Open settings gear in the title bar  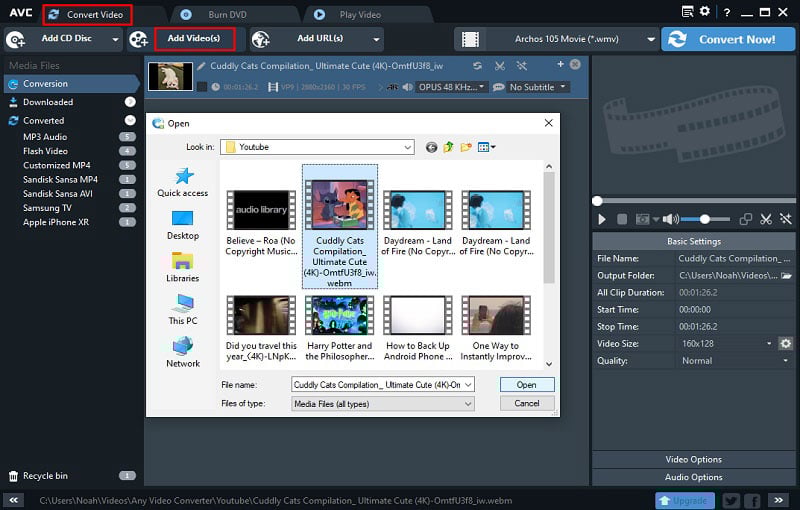click(x=705, y=11)
